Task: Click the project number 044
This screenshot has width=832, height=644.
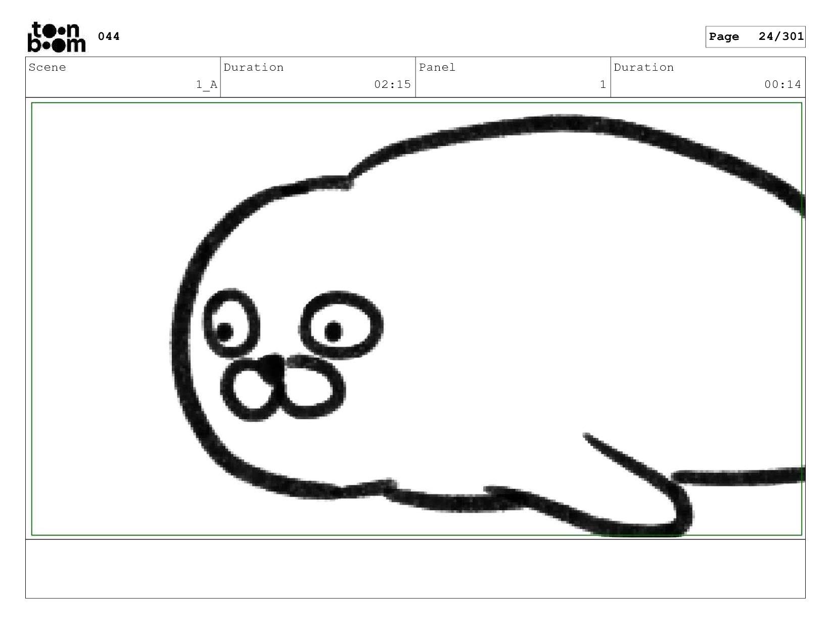Action: click(x=109, y=36)
